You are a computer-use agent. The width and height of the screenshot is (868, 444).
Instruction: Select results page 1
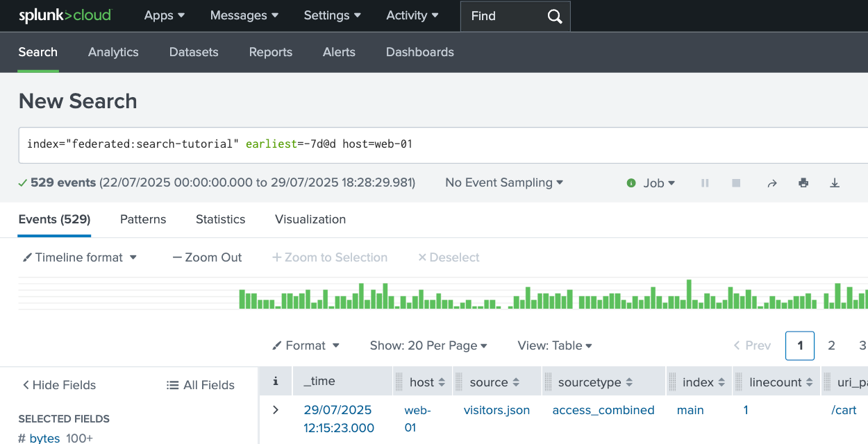[800, 345]
